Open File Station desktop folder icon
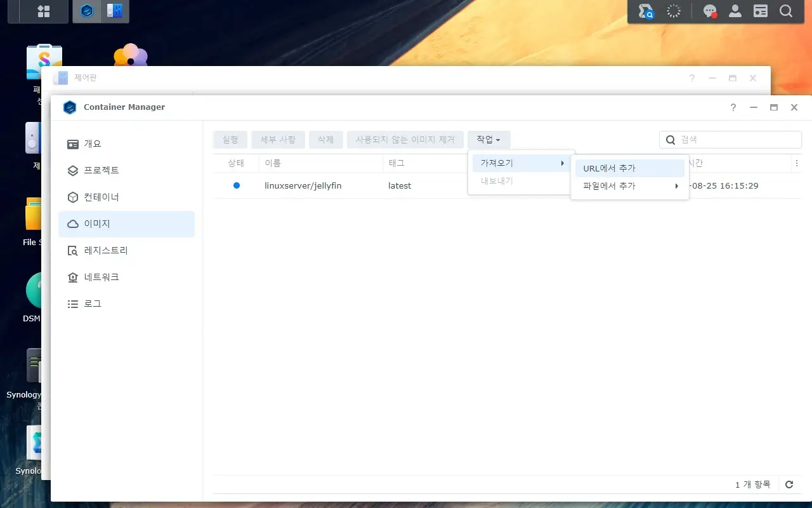 coord(33,215)
